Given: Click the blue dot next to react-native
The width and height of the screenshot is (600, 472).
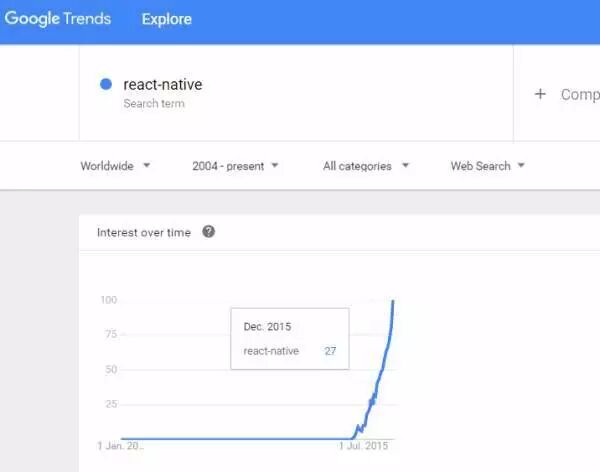Looking at the screenshot, I should click(x=106, y=84).
